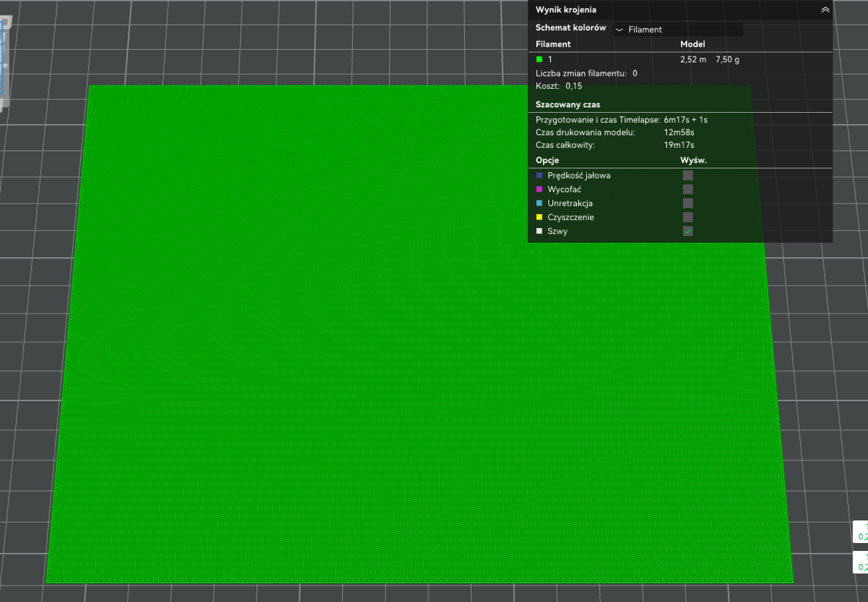Click the white Szwy color square
The height and width of the screenshot is (602, 868).
coord(539,231)
